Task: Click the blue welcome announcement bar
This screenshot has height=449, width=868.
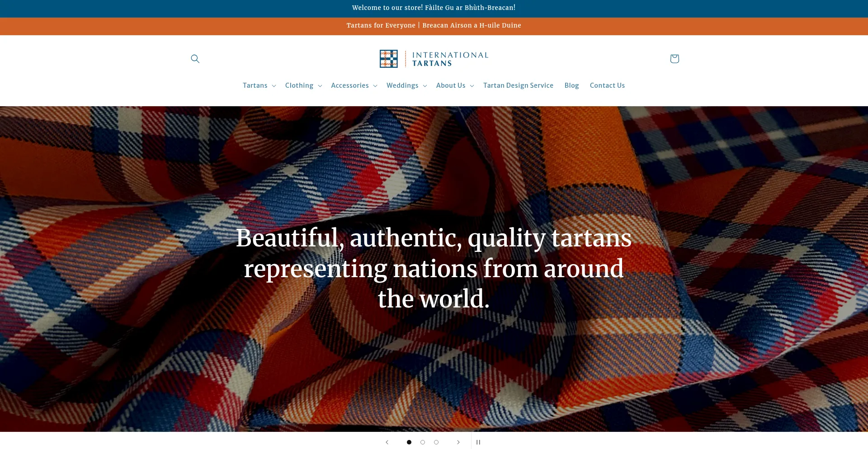Action: [434, 8]
